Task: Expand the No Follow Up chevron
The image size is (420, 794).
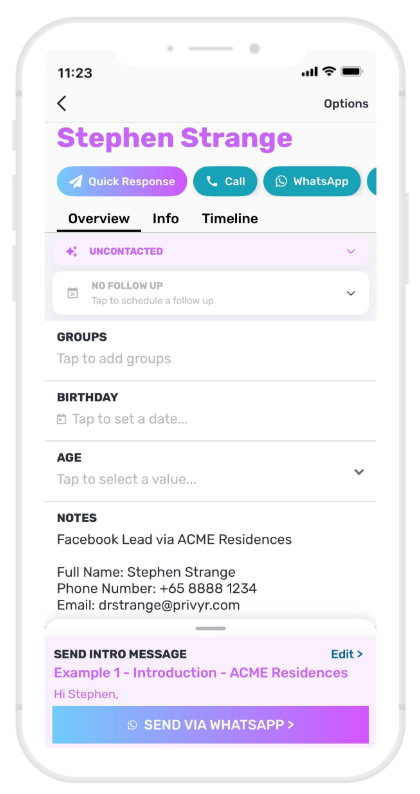Action: tap(351, 293)
